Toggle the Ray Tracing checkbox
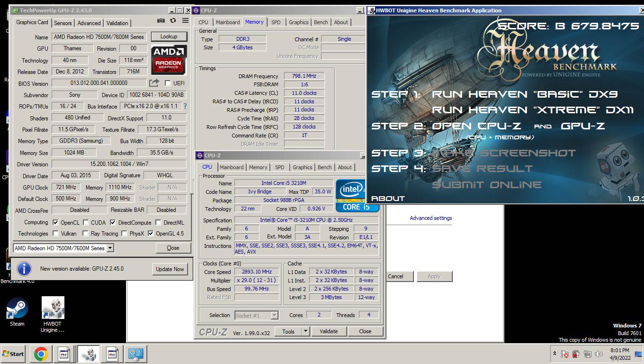 point(85,233)
